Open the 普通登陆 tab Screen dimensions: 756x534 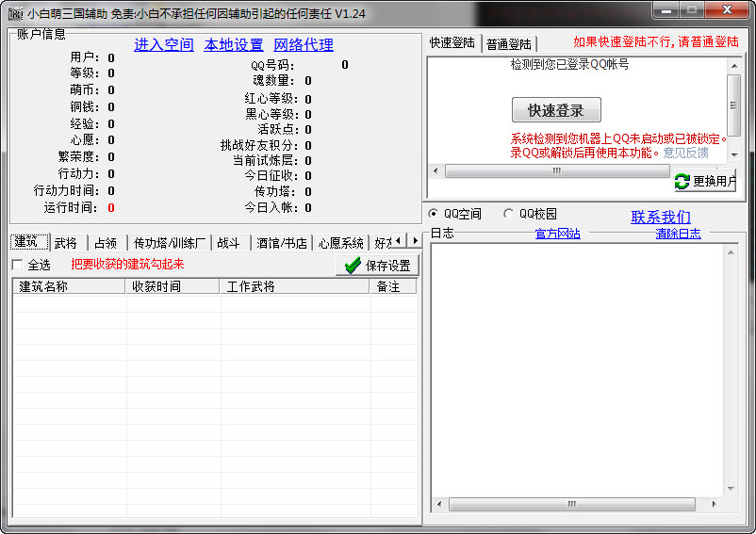point(509,44)
